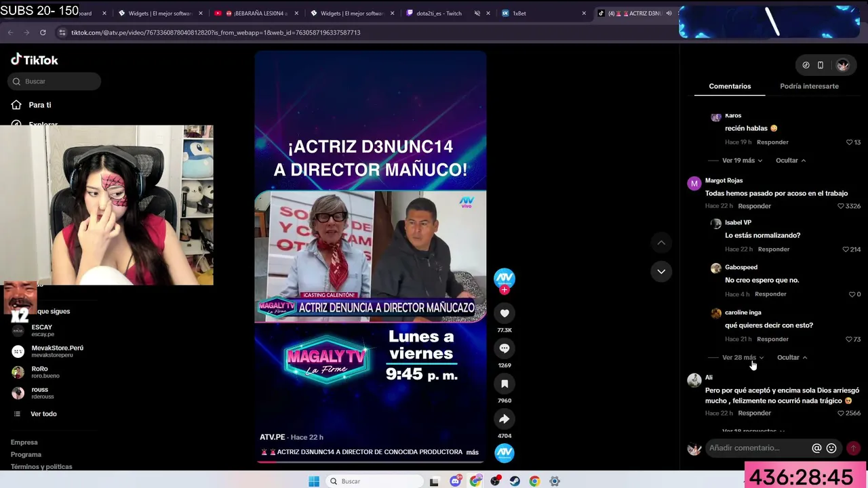Save the video with the bookmark icon
Screen dimensions: 868x488
click(505, 384)
